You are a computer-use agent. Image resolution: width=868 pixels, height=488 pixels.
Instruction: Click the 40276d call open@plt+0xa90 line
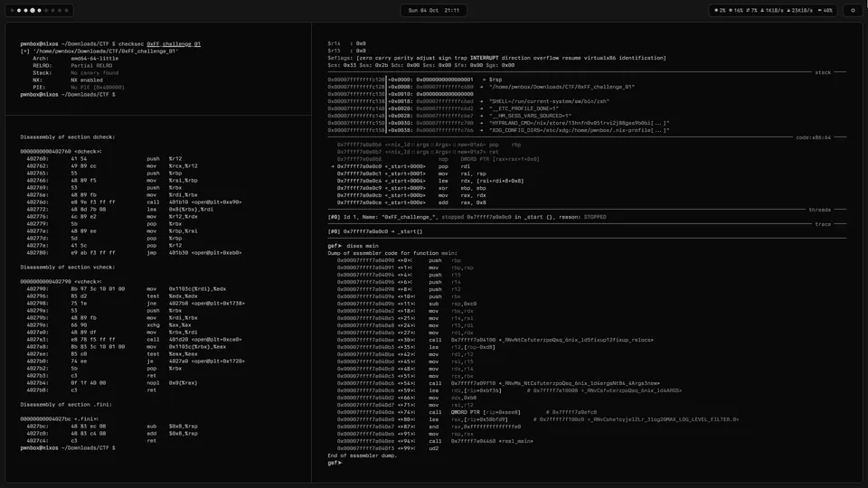coord(134,202)
